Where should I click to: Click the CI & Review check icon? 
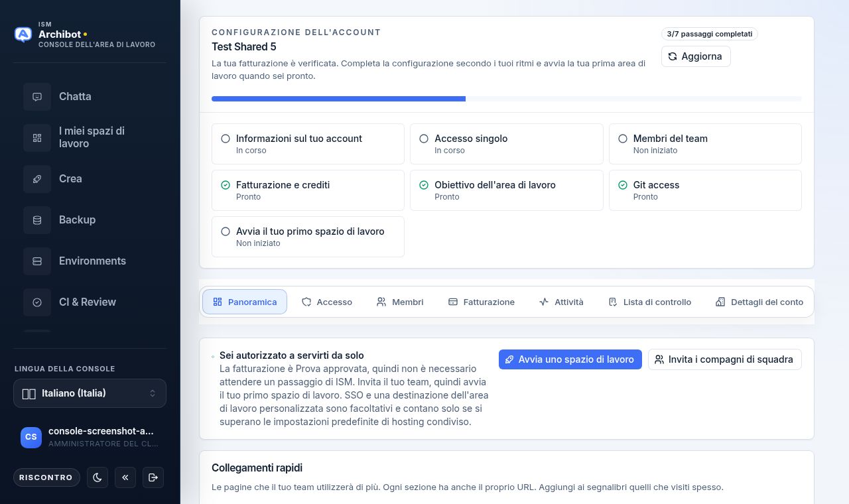(x=37, y=302)
